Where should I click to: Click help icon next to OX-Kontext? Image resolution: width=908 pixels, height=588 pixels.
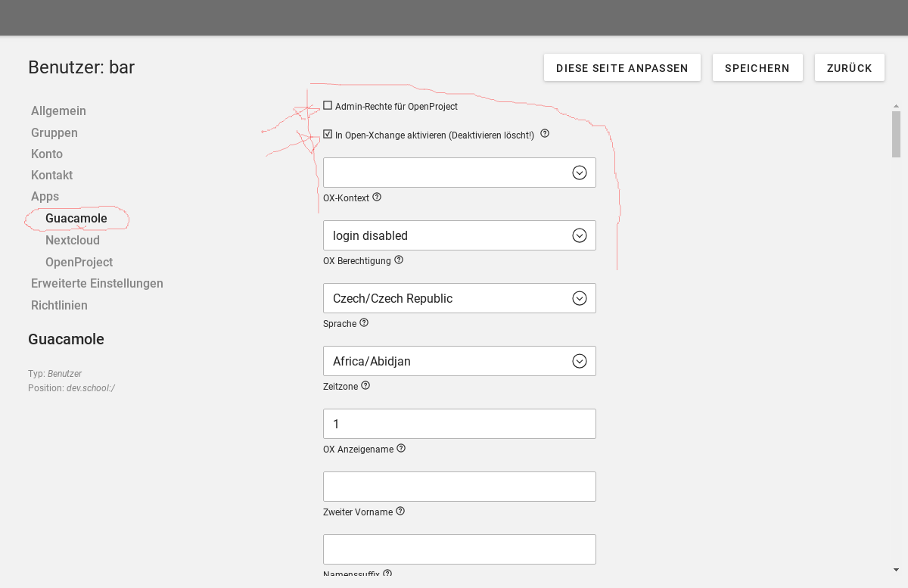377,198
